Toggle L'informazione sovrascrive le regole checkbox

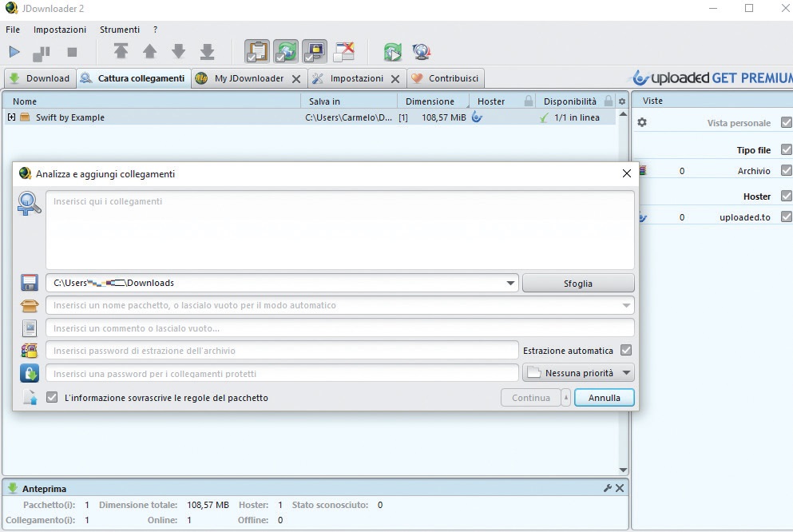(x=52, y=398)
